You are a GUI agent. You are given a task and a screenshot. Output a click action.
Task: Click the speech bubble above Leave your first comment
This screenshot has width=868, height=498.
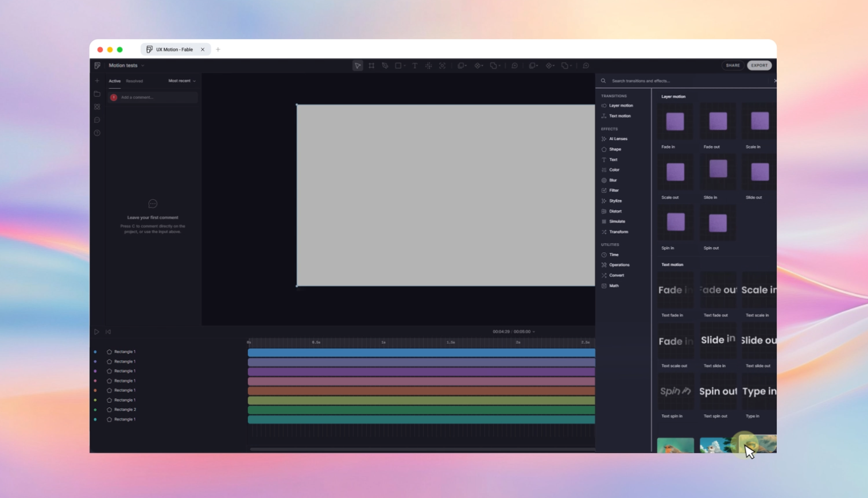click(153, 204)
